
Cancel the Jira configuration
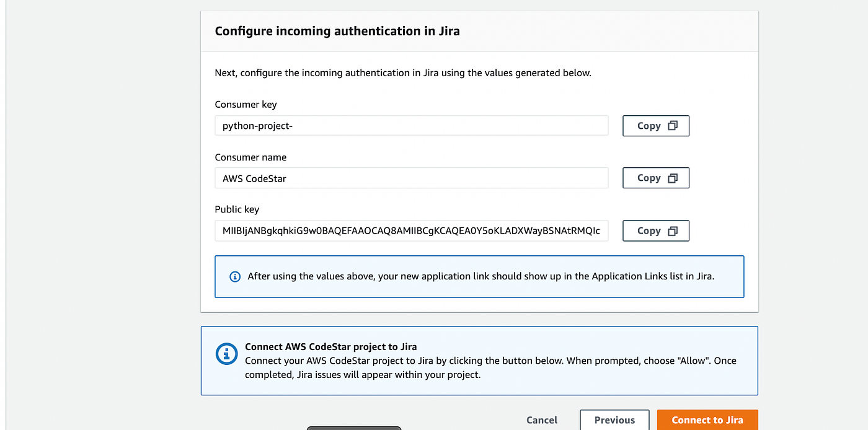(x=541, y=420)
